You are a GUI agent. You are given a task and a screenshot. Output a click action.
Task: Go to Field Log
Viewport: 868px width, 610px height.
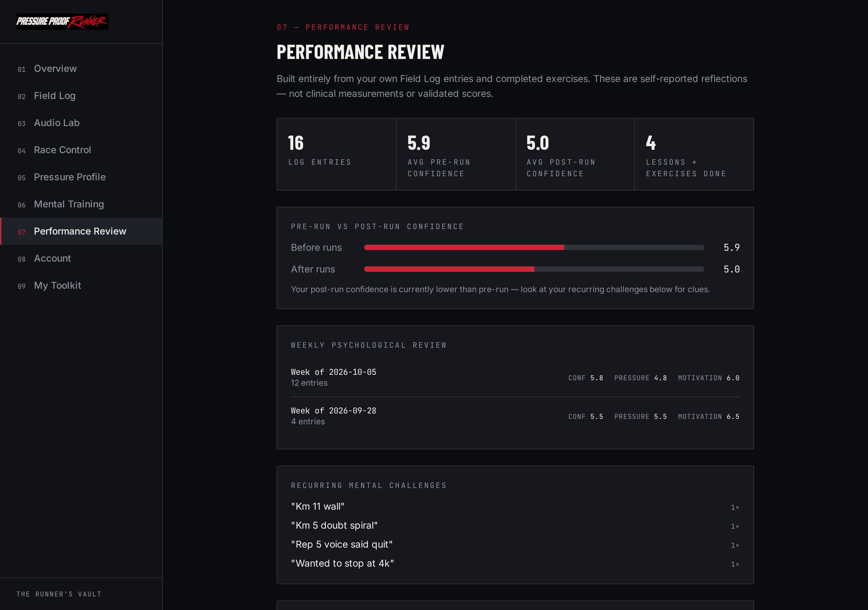[81, 96]
